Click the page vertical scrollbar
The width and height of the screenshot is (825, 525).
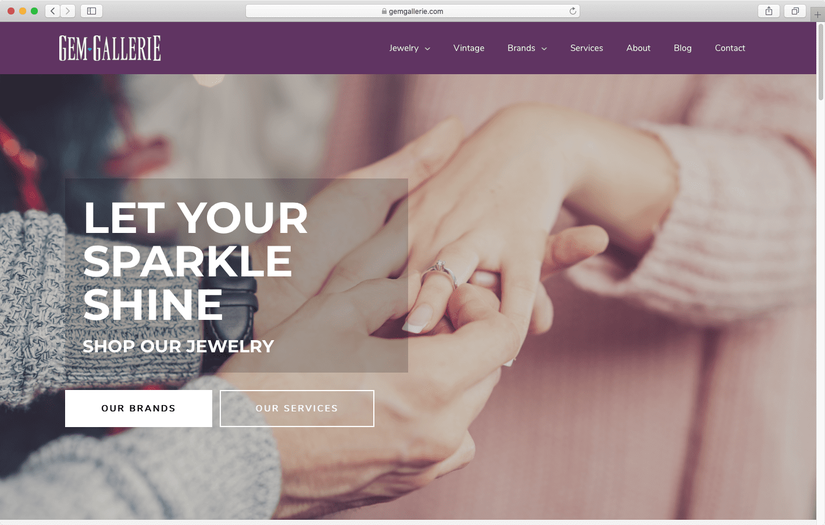coord(820,60)
